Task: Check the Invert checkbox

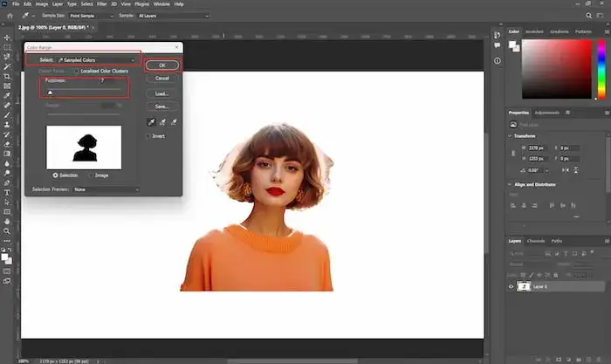Action: click(x=149, y=136)
